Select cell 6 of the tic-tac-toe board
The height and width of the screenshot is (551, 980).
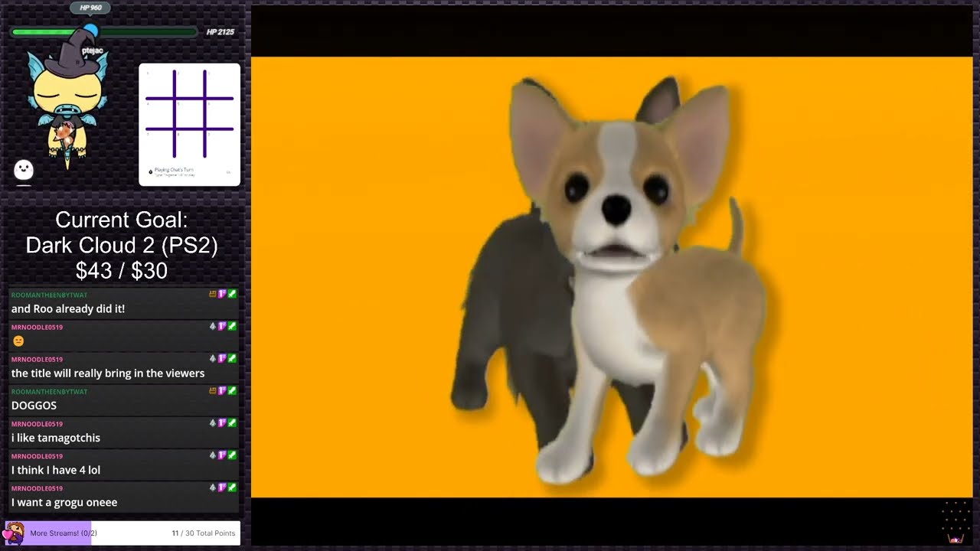click(220, 113)
